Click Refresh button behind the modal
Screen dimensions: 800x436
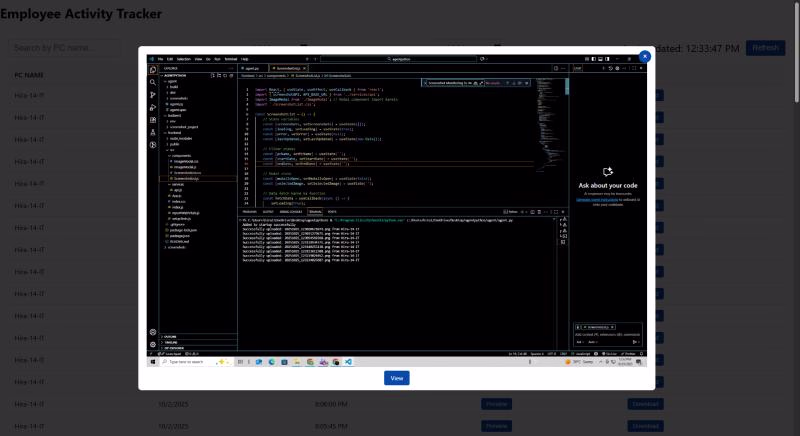pyautogui.click(x=765, y=48)
